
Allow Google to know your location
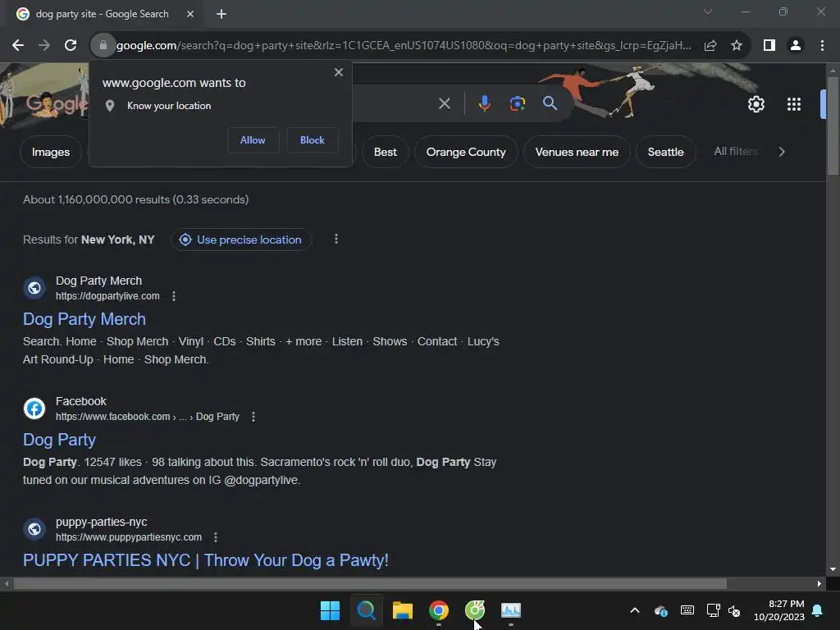tap(253, 139)
